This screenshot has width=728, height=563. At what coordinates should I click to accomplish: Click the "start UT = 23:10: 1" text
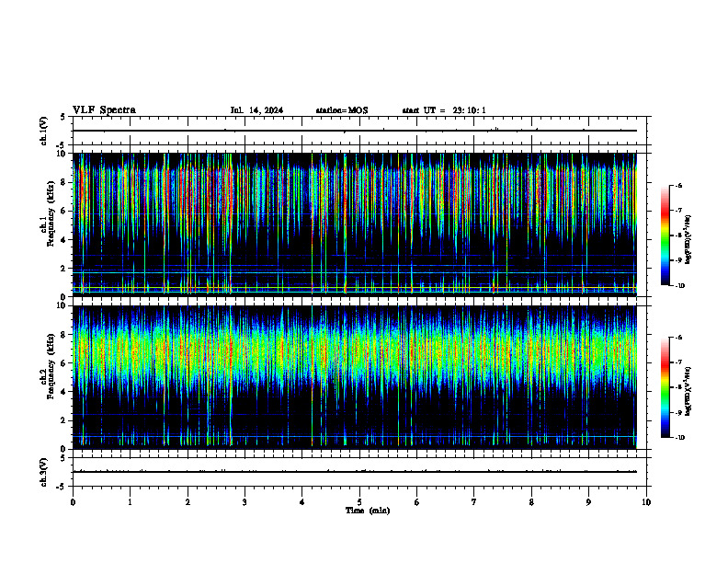[x=444, y=110]
